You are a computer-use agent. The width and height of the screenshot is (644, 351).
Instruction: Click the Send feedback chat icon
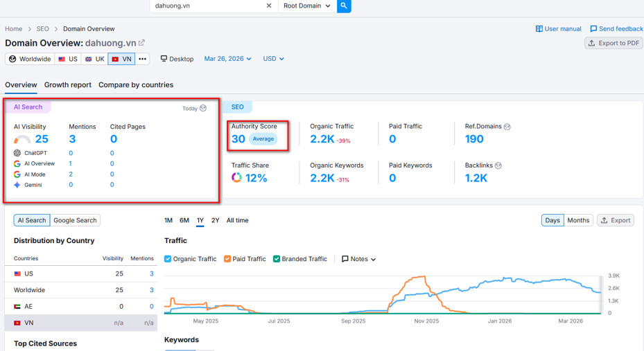(593, 29)
